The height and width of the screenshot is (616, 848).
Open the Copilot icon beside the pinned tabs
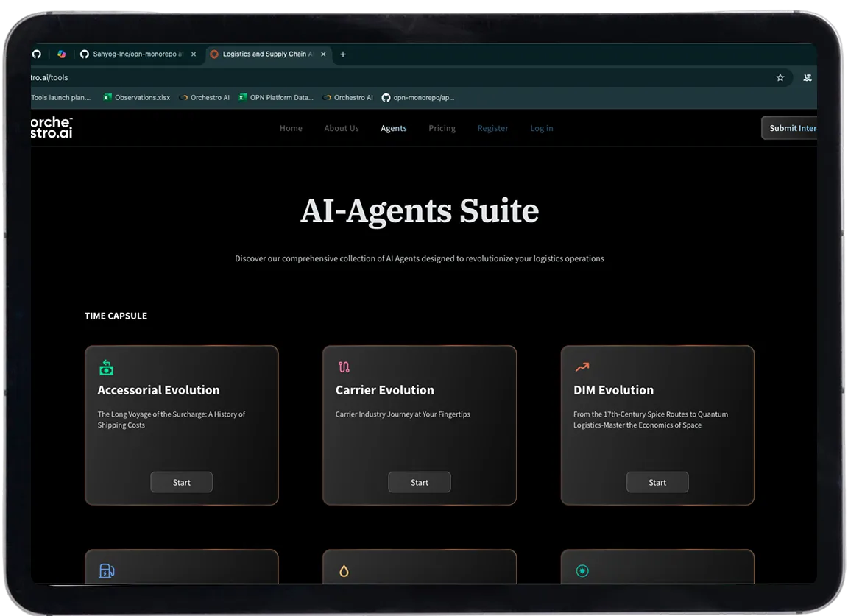point(61,54)
